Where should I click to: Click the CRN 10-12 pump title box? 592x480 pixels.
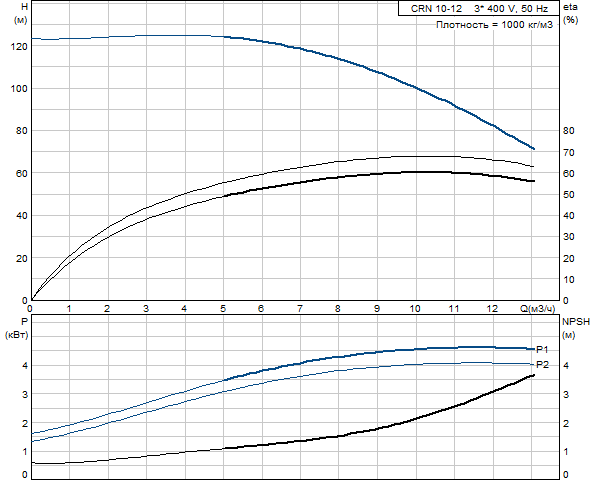(x=479, y=8)
